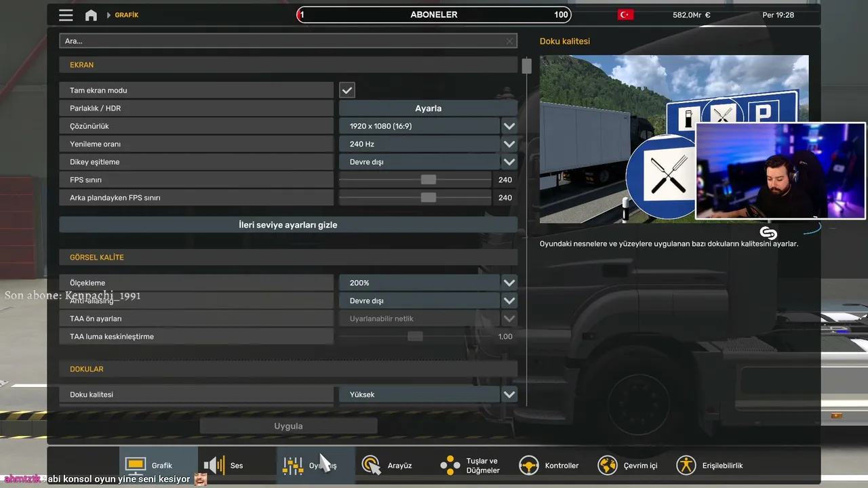
Task: Click the GRAFİK breadcrumb label
Action: 126,15
